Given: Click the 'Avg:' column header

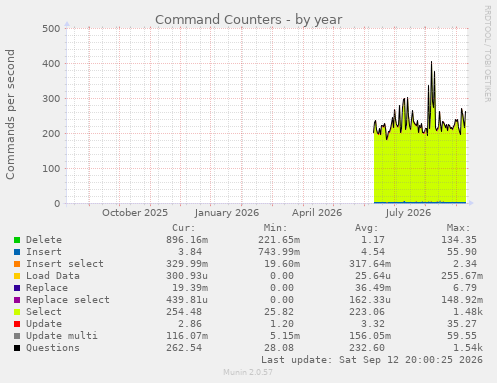Looking at the screenshot, I should click(x=367, y=228).
